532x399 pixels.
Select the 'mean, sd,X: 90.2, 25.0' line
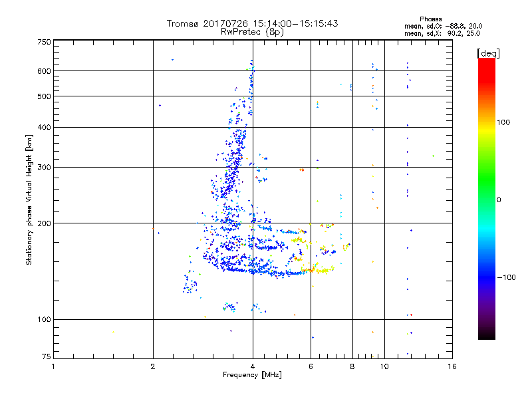(442, 34)
